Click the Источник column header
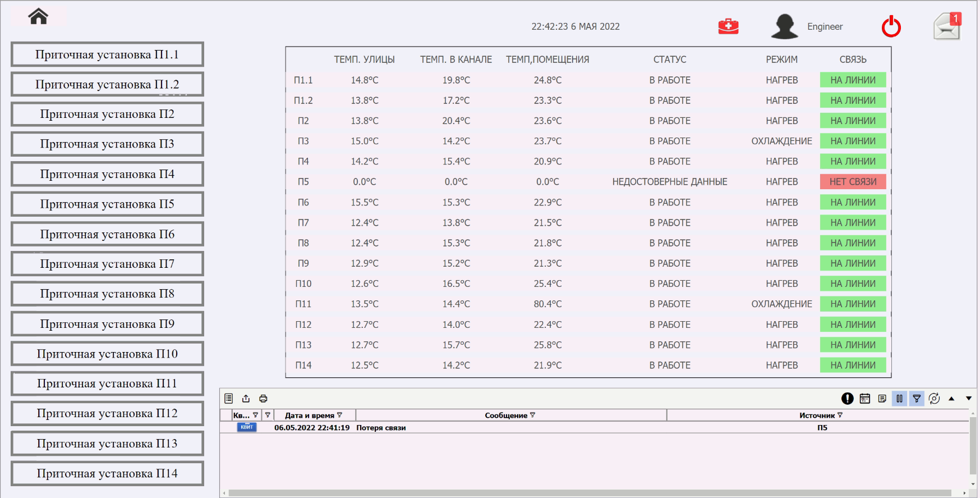 [x=817, y=415]
